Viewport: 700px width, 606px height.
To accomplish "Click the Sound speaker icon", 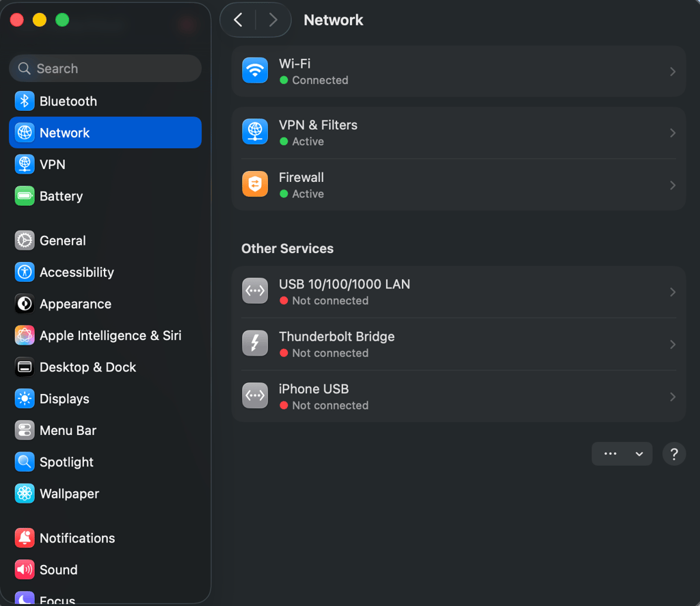I will (25, 569).
